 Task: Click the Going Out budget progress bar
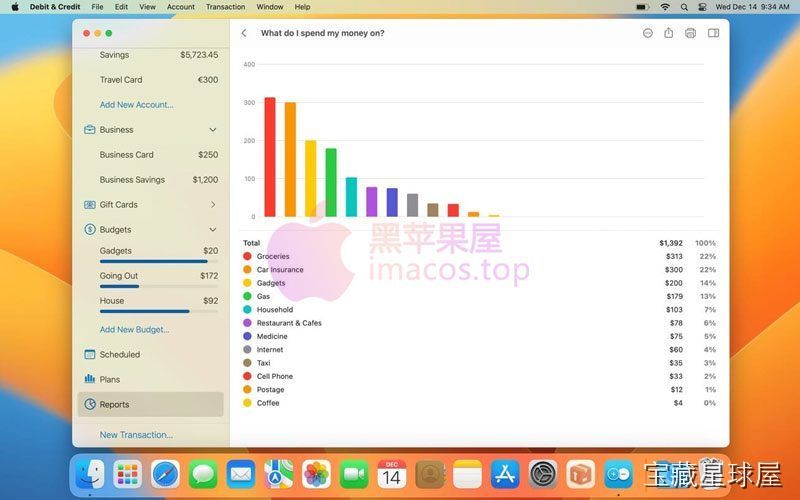(159, 286)
